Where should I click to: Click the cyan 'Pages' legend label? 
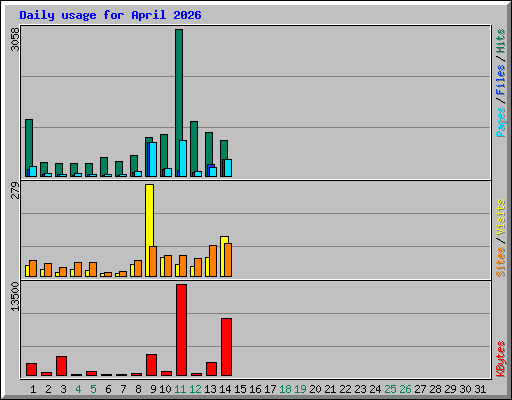(500, 122)
